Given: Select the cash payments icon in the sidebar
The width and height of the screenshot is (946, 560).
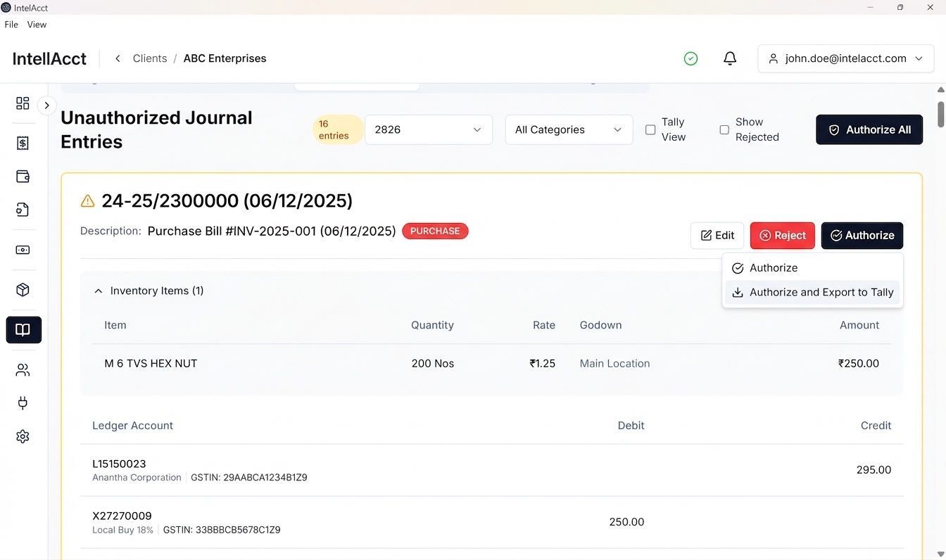Looking at the screenshot, I should (x=23, y=250).
